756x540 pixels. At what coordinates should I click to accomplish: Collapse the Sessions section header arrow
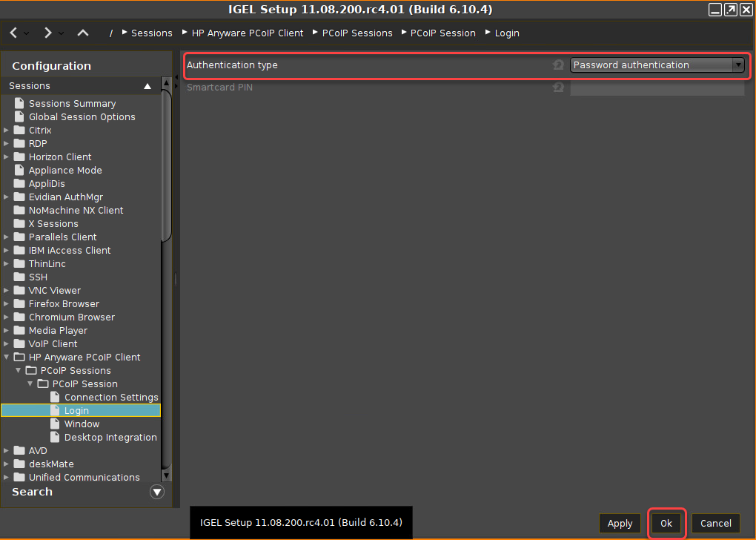(147, 86)
